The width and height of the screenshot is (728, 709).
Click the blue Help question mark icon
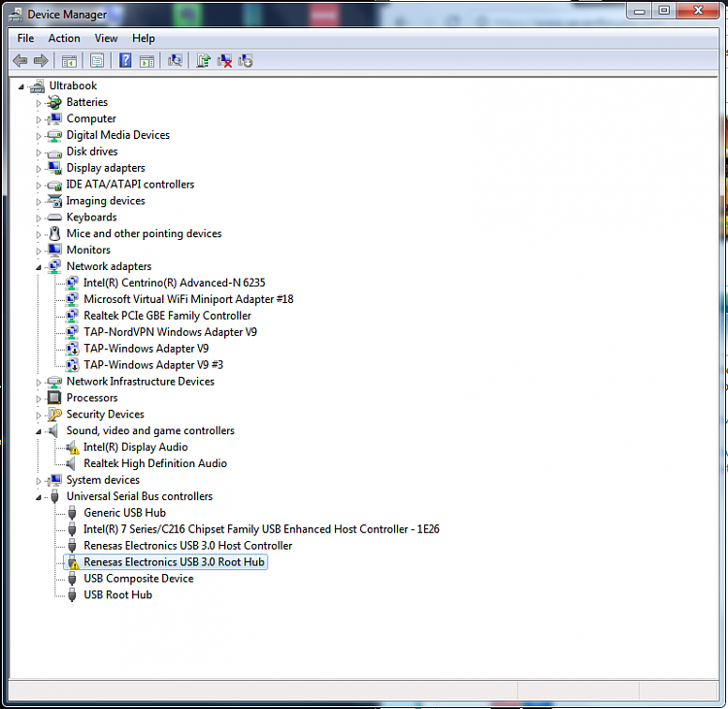[x=125, y=60]
